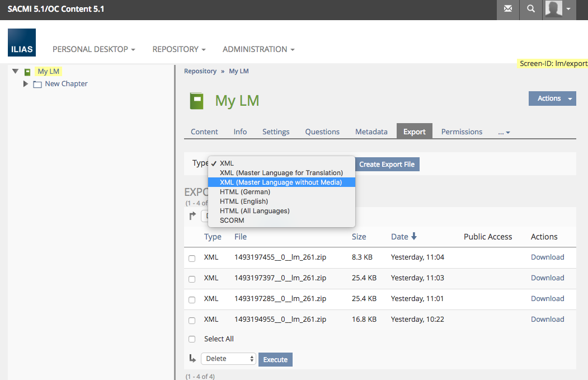The image size is (588, 380).
Task: Toggle the Select All checkbox
Action: click(x=192, y=339)
